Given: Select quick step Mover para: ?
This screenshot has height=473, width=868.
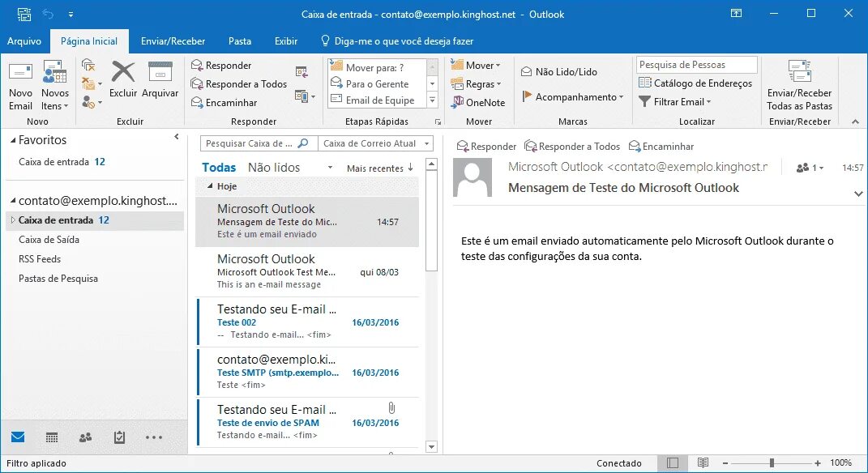Looking at the screenshot, I should [x=377, y=67].
